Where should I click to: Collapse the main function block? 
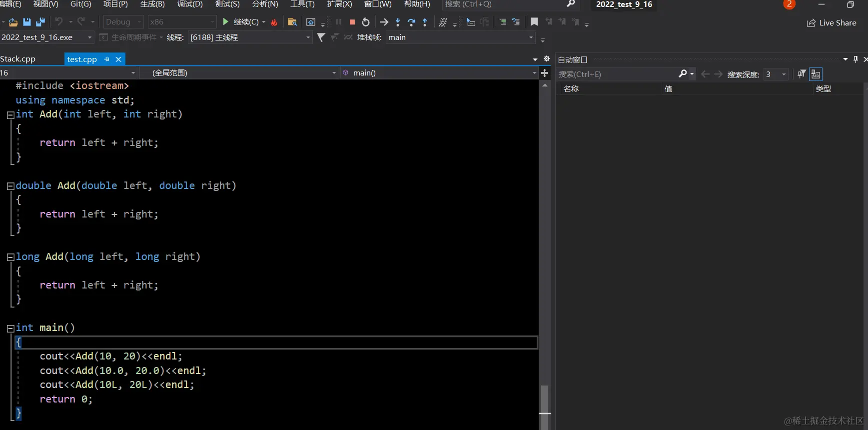click(x=10, y=328)
